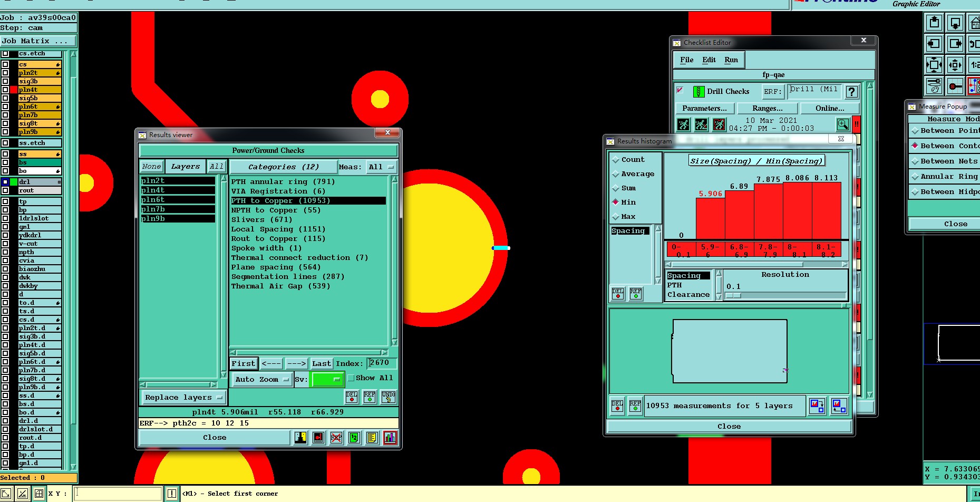980x502 pixels.
Task: Select the PTH annular ring (791) category
Action: pos(283,182)
